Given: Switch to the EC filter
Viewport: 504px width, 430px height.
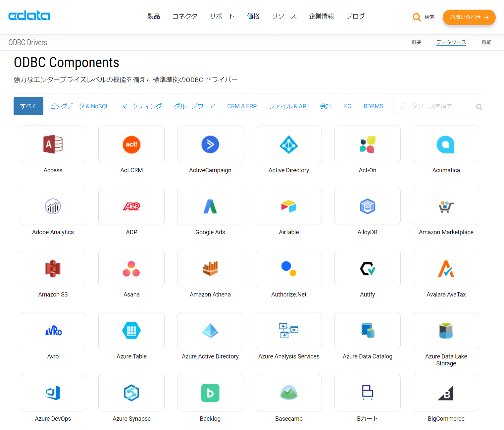Looking at the screenshot, I should (348, 106).
